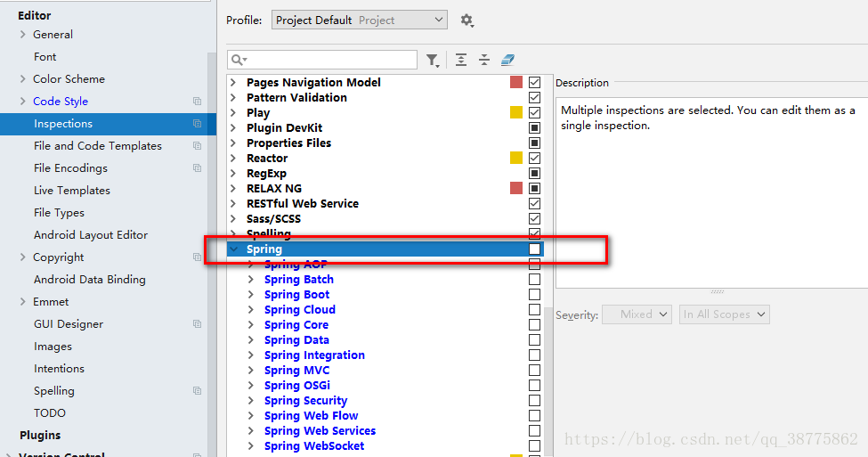868x457 pixels.
Task: Click the search magnifier icon
Action: click(x=239, y=60)
